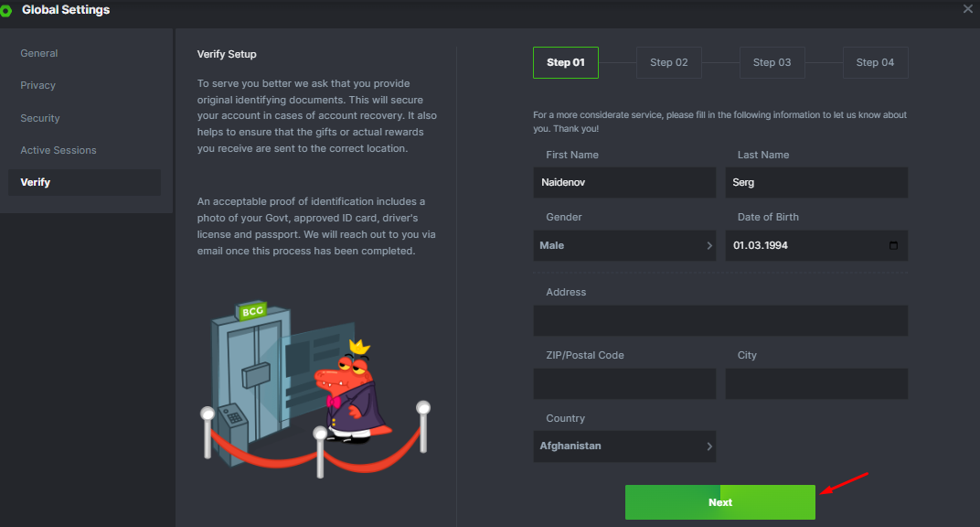Click the Verify Setup heading
980x527 pixels.
pyautogui.click(x=227, y=54)
